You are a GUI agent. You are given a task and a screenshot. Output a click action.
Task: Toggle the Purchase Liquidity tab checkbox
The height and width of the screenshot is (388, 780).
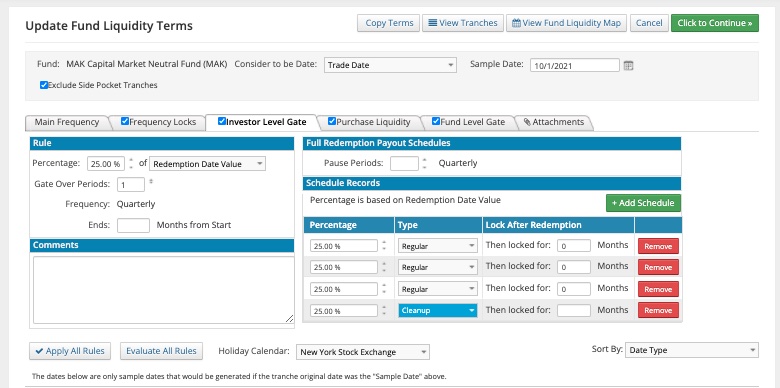pyautogui.click(x=332, y=121)
